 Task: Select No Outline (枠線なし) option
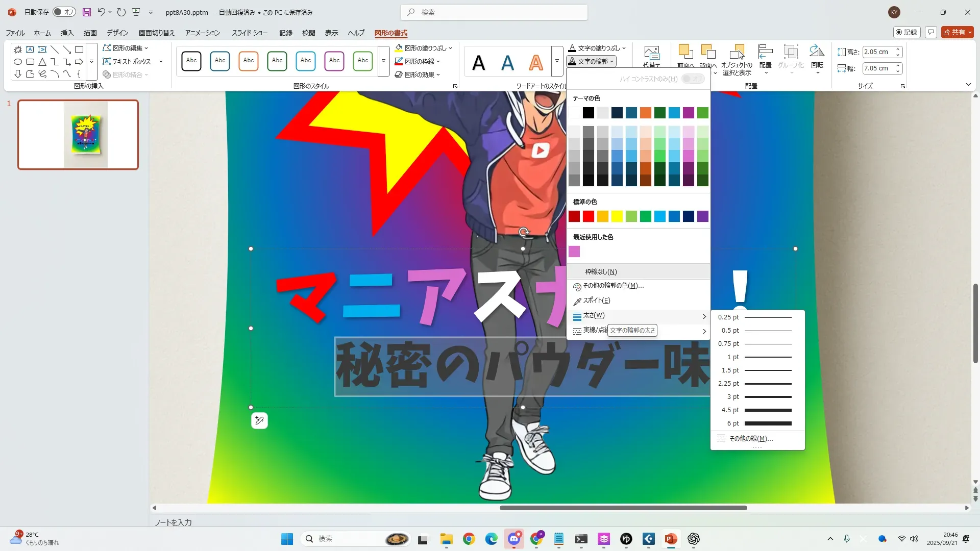[x=601, y=271]
